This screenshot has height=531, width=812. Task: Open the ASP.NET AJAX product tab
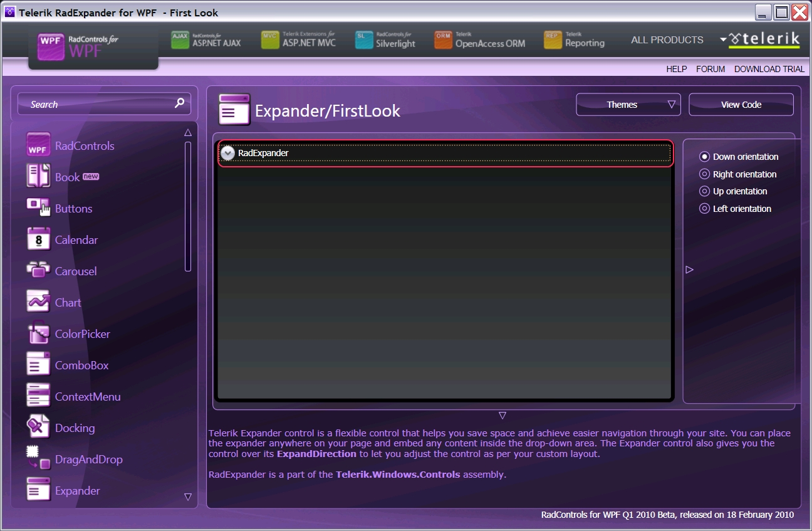[206, 39]
